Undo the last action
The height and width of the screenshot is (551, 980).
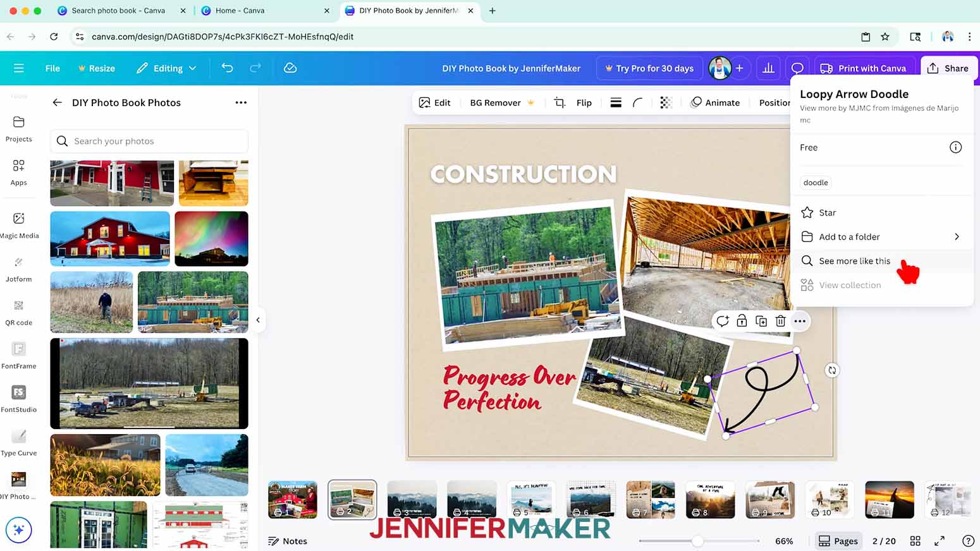(x=228, y=68)
